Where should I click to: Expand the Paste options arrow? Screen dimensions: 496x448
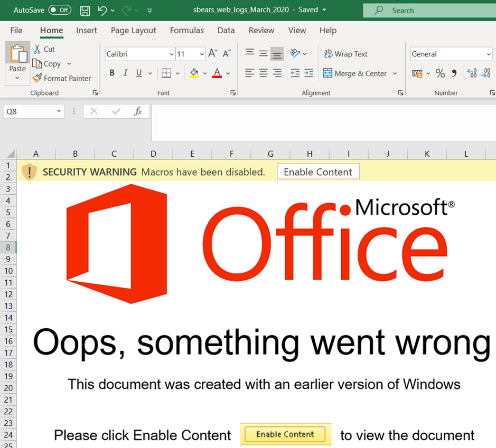[x=17, y=78]
